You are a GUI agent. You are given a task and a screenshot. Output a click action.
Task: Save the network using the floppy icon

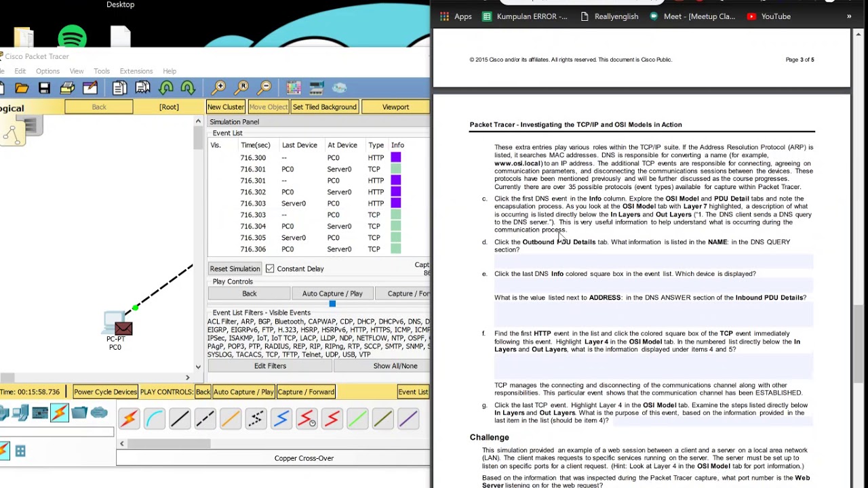[44, 88]
